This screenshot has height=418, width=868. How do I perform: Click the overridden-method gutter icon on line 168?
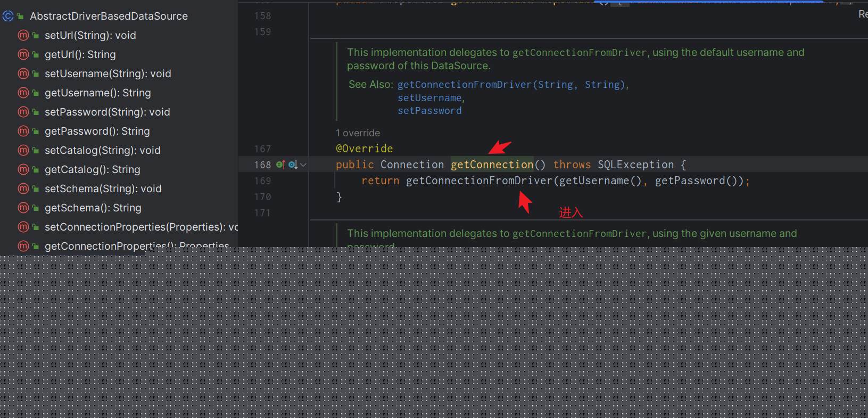292,165
